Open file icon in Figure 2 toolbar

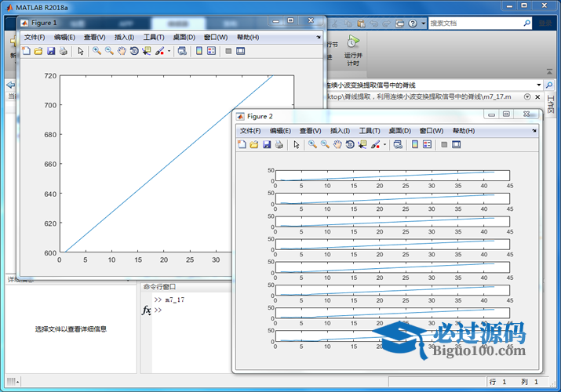[254, 144]
